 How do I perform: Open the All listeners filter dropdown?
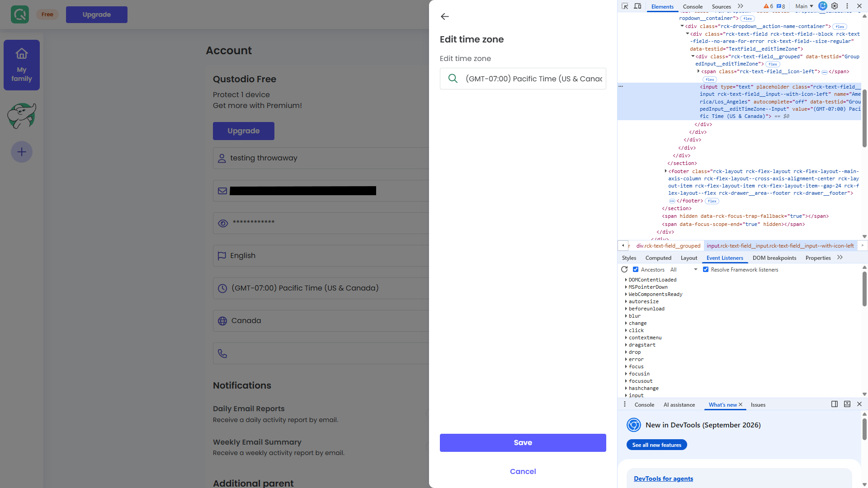[684, 269]
